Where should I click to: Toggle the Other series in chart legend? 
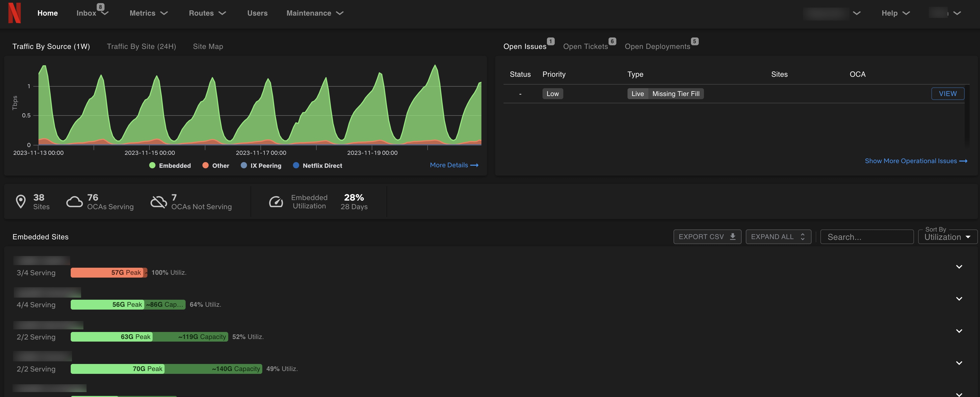(216, 165)
